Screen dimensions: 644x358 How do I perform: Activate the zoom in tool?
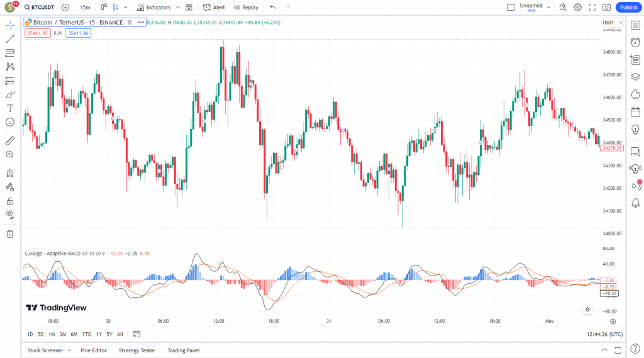pyautogui.click(x=10, y=155)
